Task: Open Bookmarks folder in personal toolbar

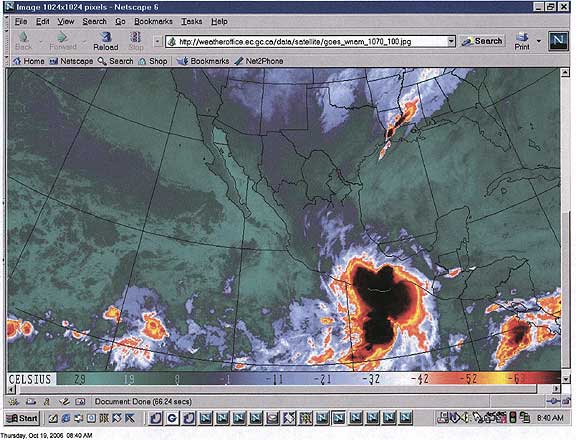Action: 203,61
